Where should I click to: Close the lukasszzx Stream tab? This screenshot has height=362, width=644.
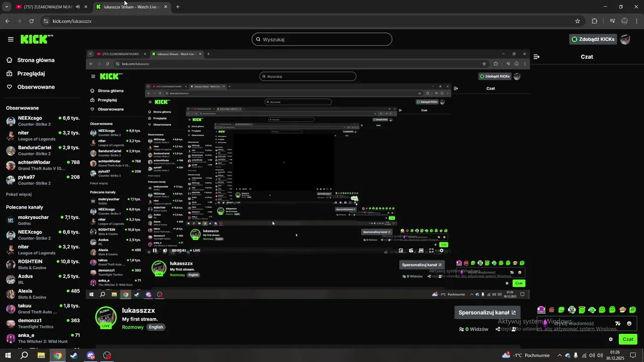point(166,7)
